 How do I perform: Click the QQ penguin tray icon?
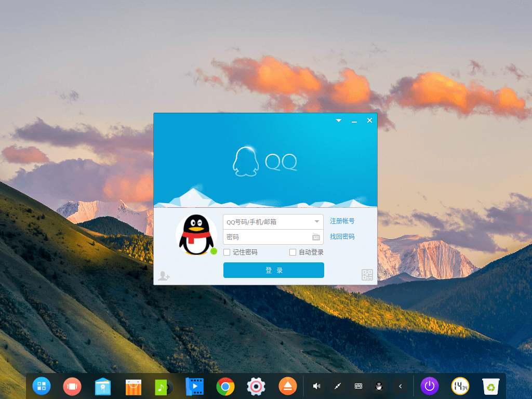(x=379, y=386)
